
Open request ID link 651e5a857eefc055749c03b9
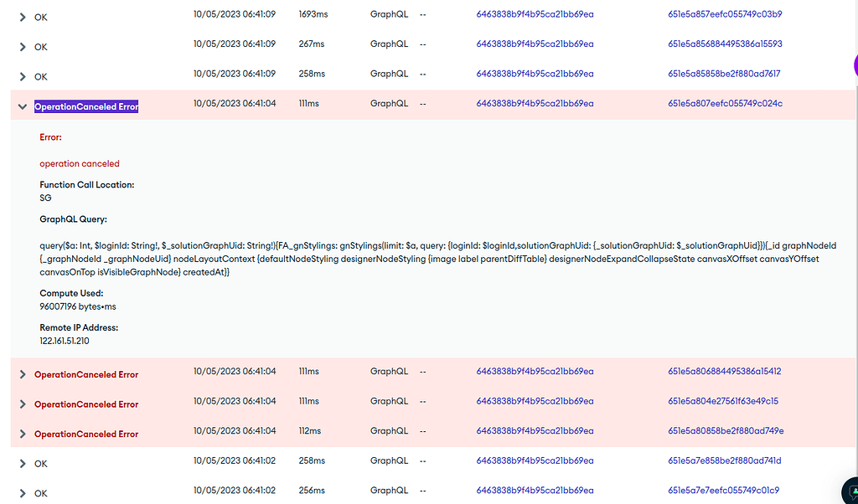click(725, 14)
